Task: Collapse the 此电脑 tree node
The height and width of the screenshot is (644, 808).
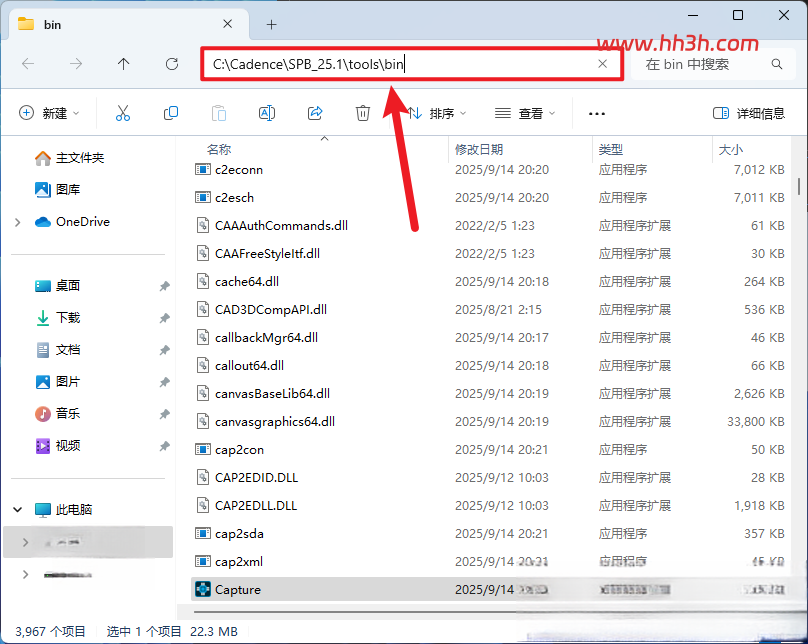Action: pyautogui.click(x=18, y=510)
